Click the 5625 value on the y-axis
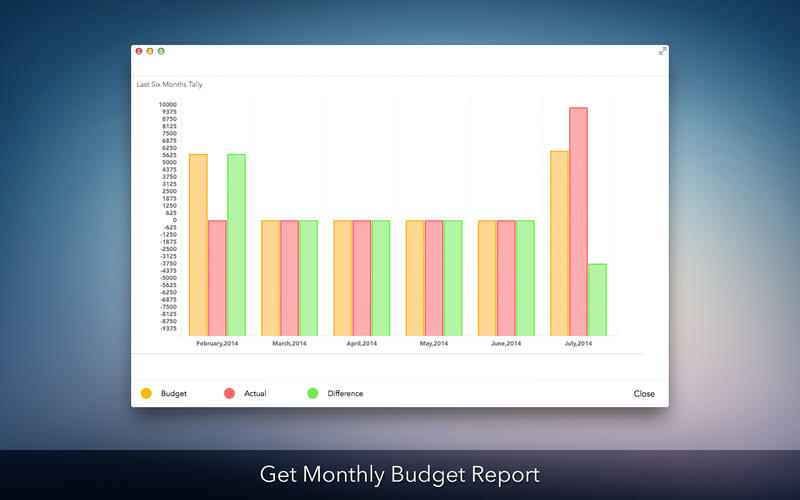This screenshot has height=500, width=800. click(169, 155)
